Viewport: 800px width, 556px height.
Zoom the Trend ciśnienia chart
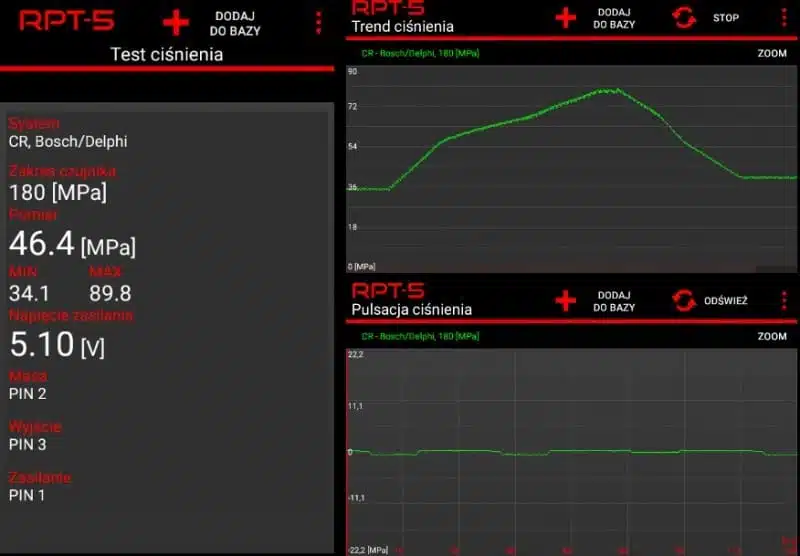tap(772, 53)
